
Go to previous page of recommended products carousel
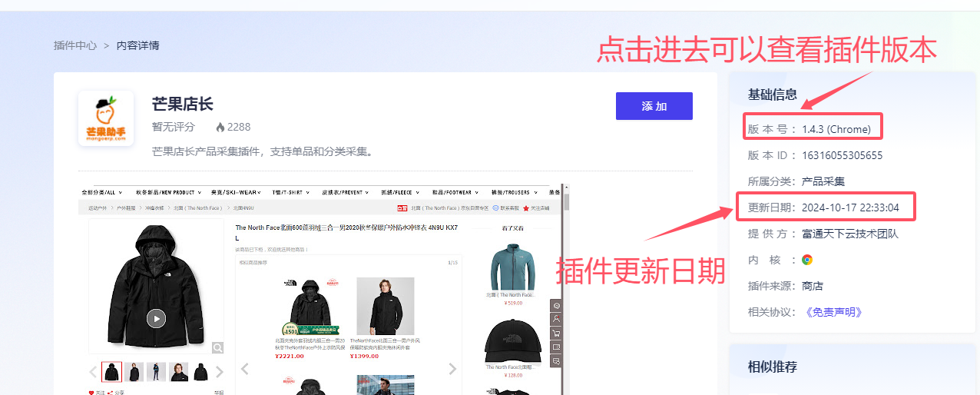[245, 369]
